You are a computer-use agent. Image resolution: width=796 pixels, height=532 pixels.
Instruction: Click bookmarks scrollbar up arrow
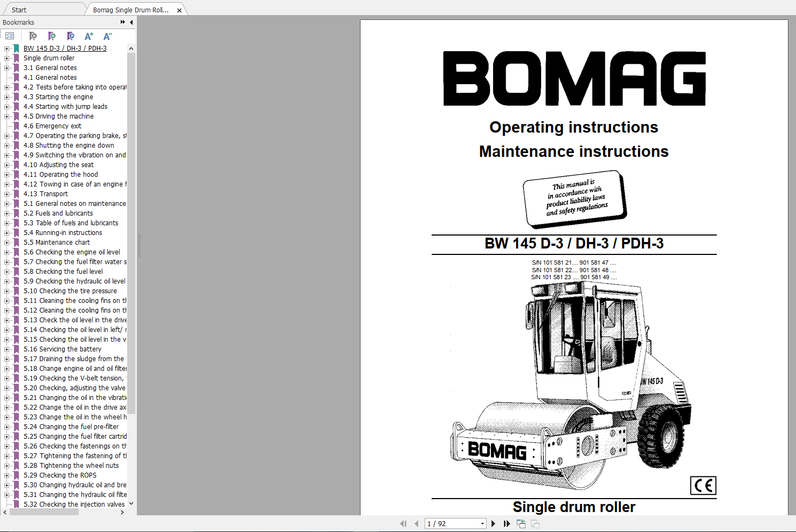point(131,49)
